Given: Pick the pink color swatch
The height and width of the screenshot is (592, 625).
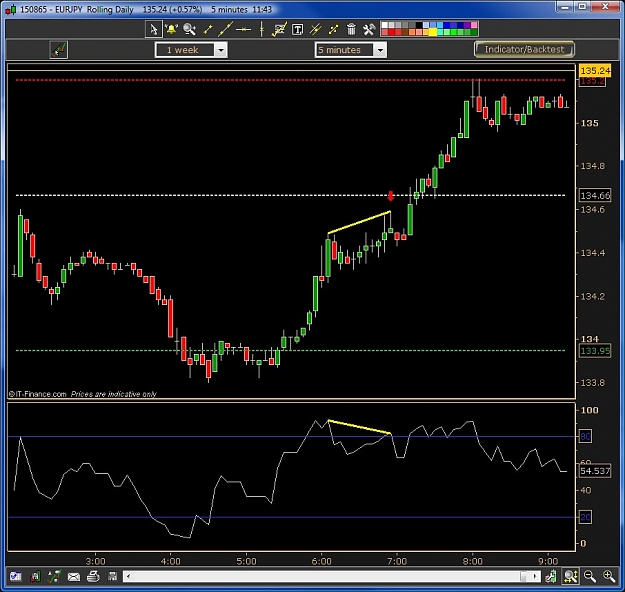Looking at the screenshot, I should coord(474,25).
